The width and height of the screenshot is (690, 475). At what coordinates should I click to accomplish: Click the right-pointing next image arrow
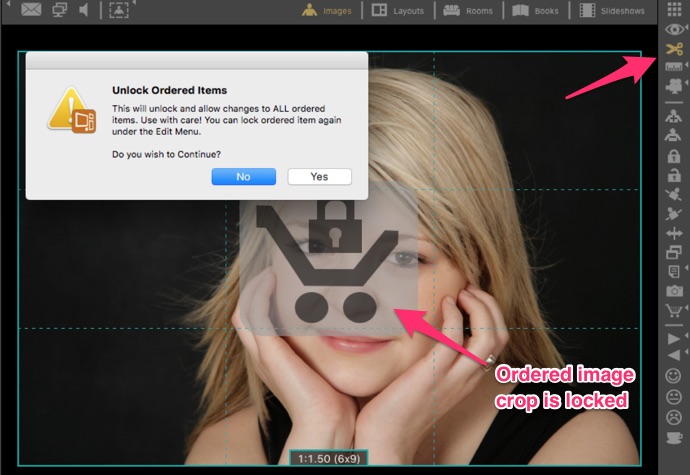(x=674, y=338)
